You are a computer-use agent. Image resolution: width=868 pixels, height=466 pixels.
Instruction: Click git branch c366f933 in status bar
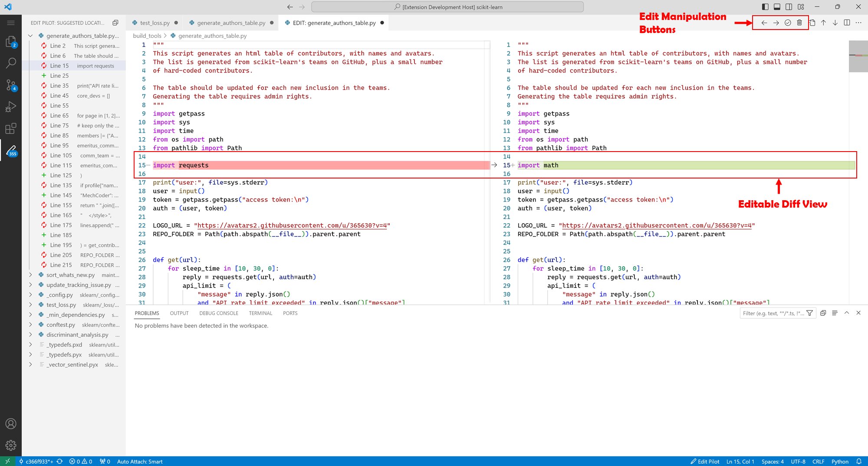coord(36,461)
